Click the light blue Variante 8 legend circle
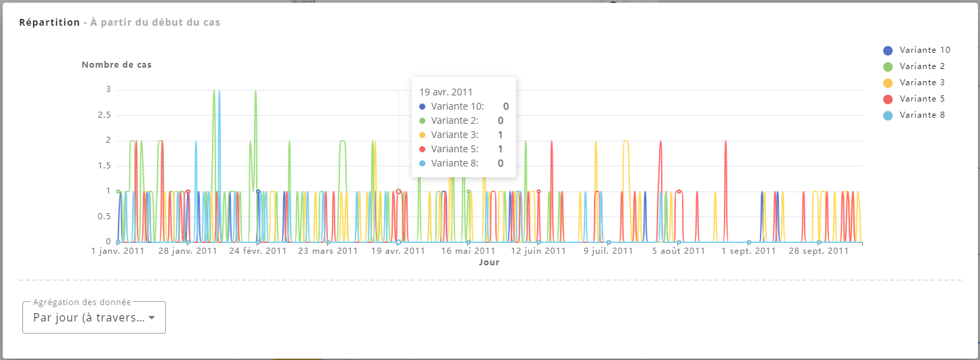This screenshot has width=980, height=360. pyautogui.click(x=888, y=116)
